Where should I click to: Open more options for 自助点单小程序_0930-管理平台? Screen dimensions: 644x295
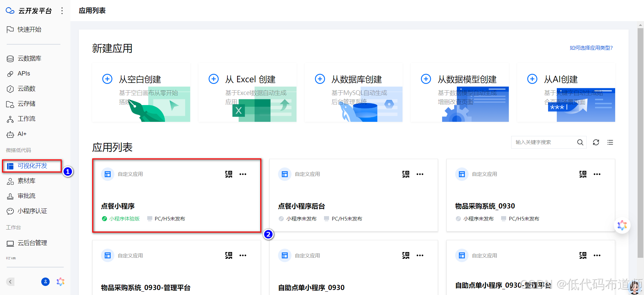(x=597, y=255)
